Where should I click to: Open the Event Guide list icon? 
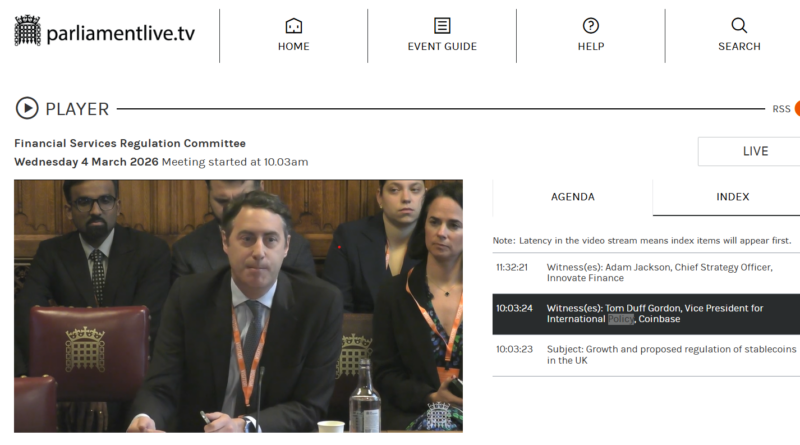[x=442, y=25]
